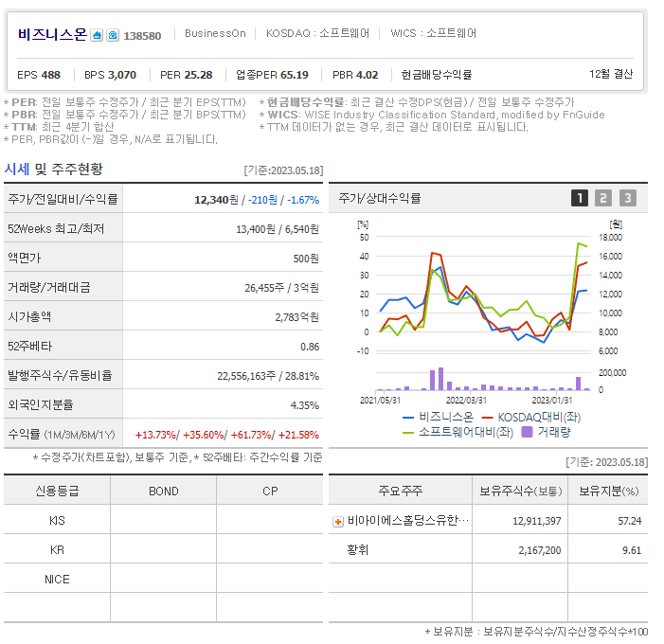The height and width of the screenshot is (644, 664).
Task: Click the price chart line area
Action: point(483,295)
